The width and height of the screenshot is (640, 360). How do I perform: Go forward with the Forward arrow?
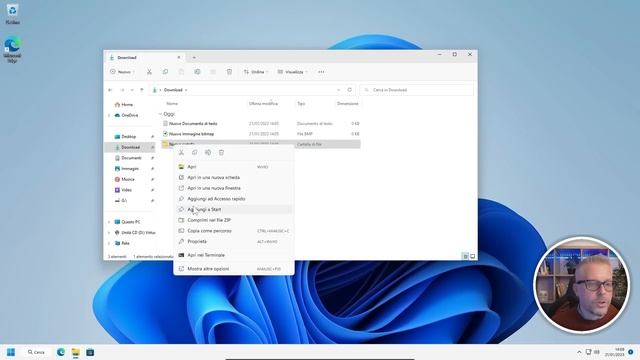click(x=122, y=90)
